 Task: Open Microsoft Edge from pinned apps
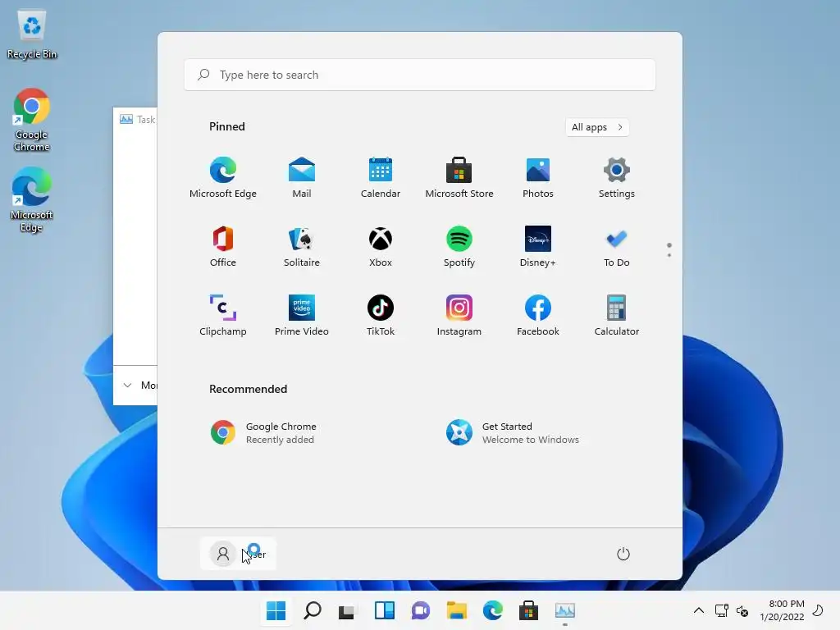point(223,178)
